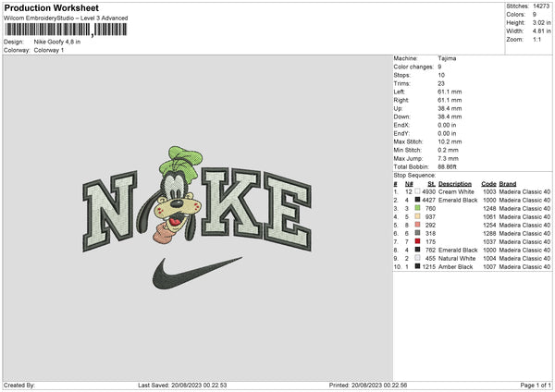Click the St. column header
The height and width of the screenshot is (392, 555).
(431, 184)
